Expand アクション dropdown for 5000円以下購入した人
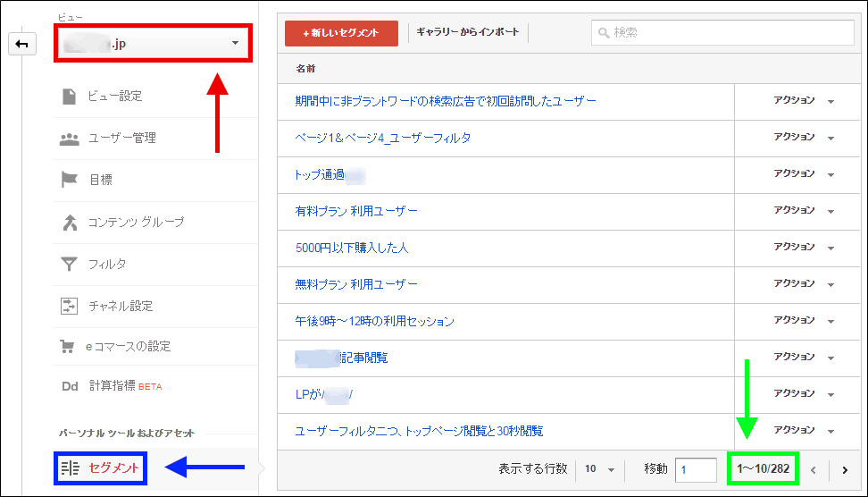Screen dimensions: 868x497 click(804, 248)
